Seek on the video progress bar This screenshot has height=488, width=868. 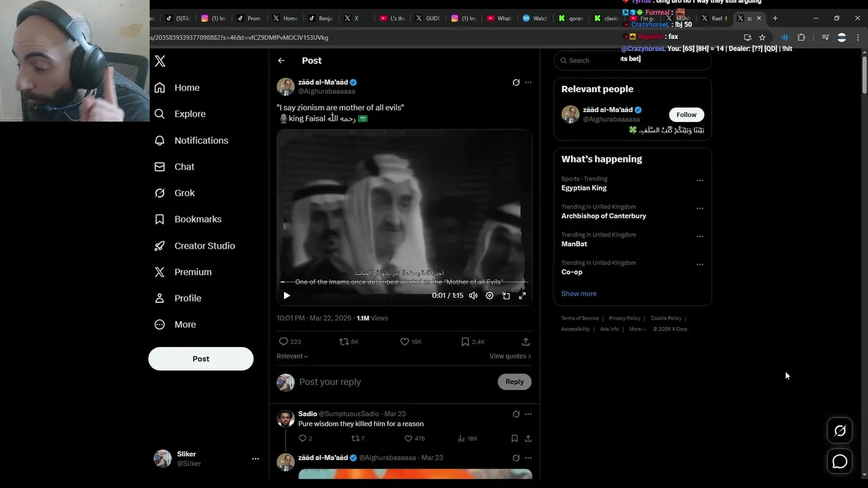(404, 282)
